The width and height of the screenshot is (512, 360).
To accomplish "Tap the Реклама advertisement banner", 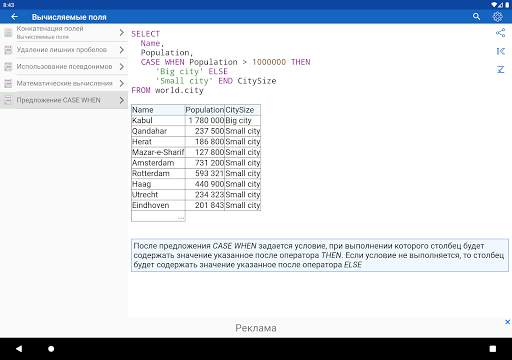I will coord(256,328).
